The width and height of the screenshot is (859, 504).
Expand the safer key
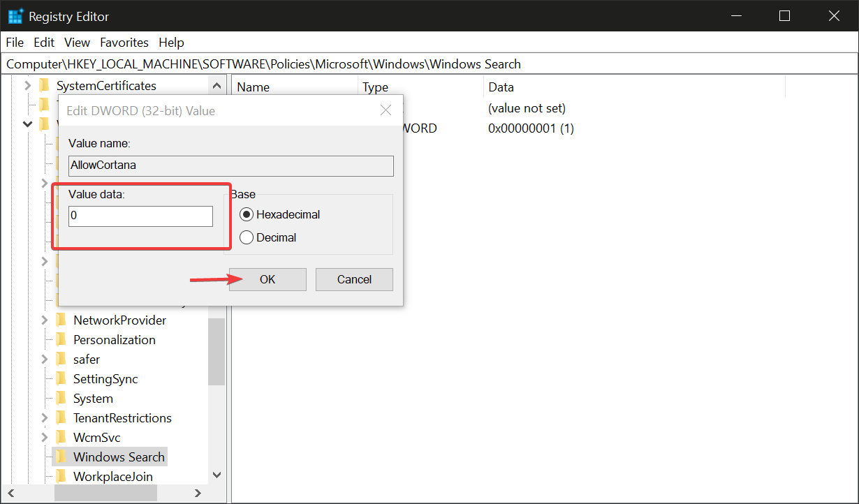click(x=45, y=360)
